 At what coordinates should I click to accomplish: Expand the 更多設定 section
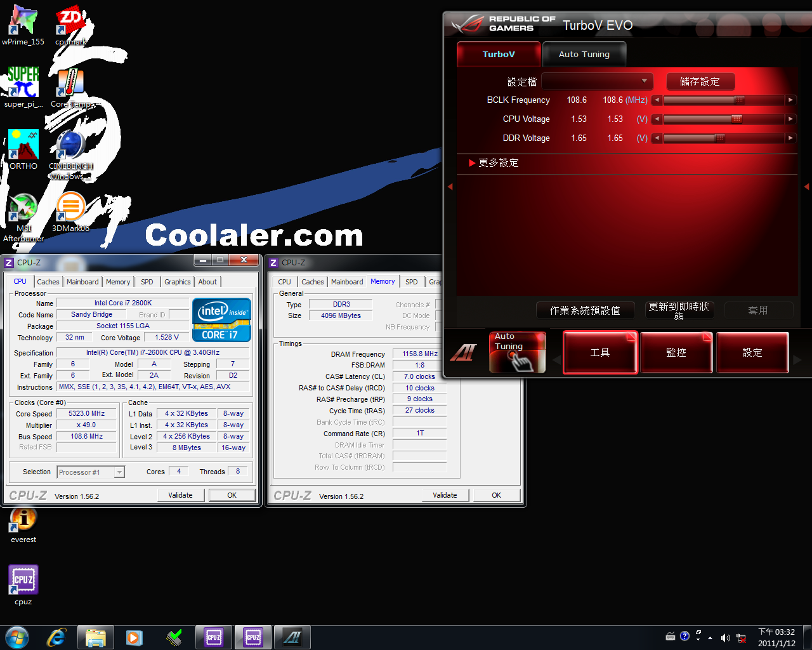(494, 163)
